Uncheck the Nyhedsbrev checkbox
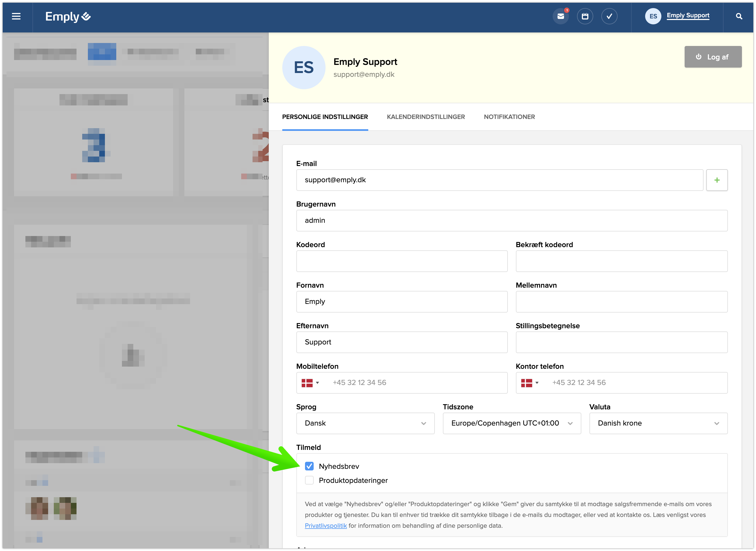 click(x=309, y=466)
